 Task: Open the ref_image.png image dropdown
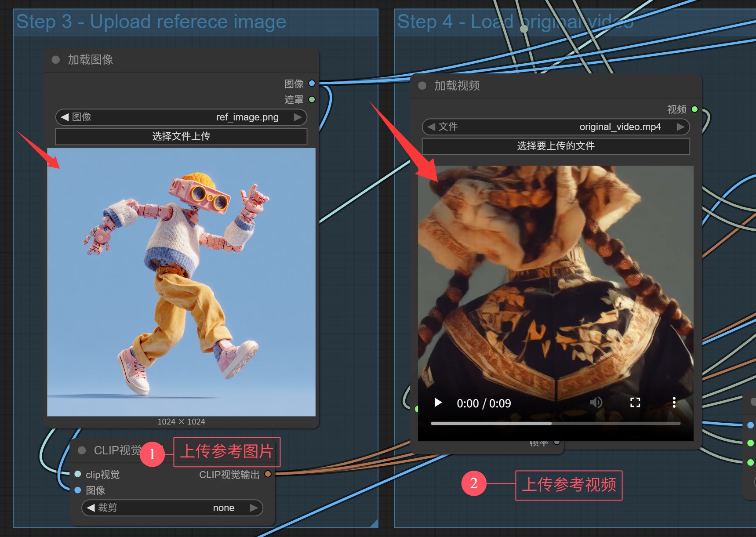pos(181,117)
